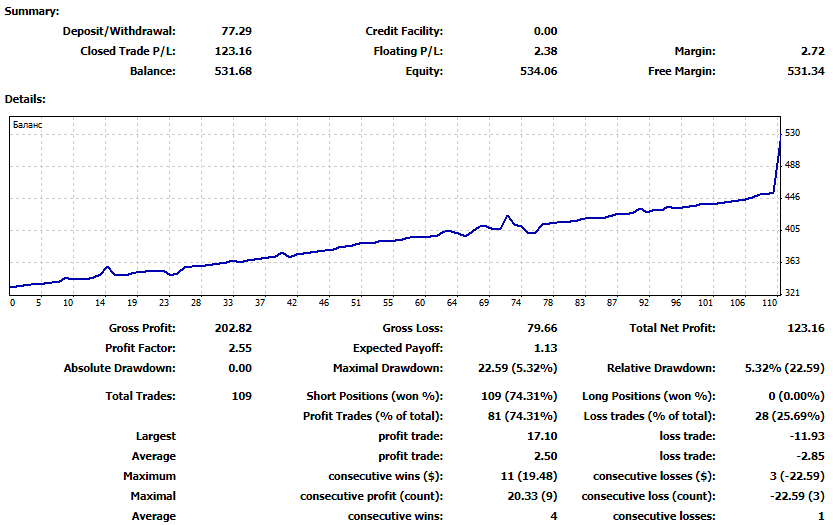Click Relative Drawdown value 5.32% (22.59)

[785, 368]
